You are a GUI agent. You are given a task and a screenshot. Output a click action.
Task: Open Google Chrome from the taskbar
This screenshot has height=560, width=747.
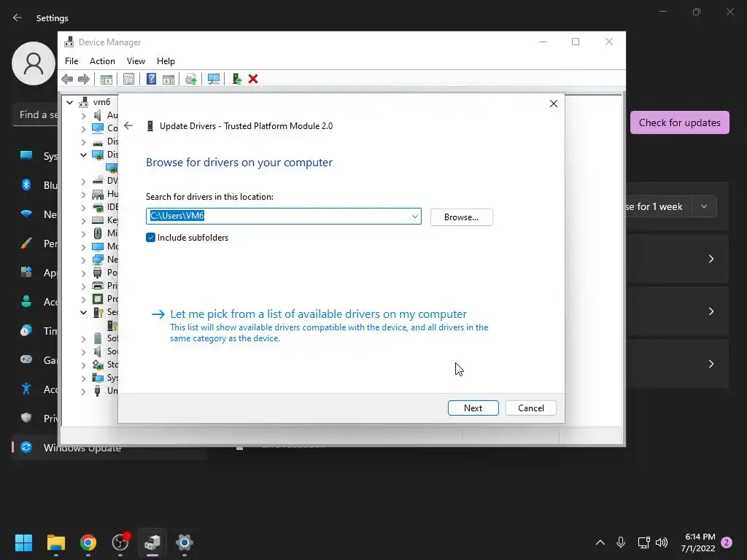88,542
